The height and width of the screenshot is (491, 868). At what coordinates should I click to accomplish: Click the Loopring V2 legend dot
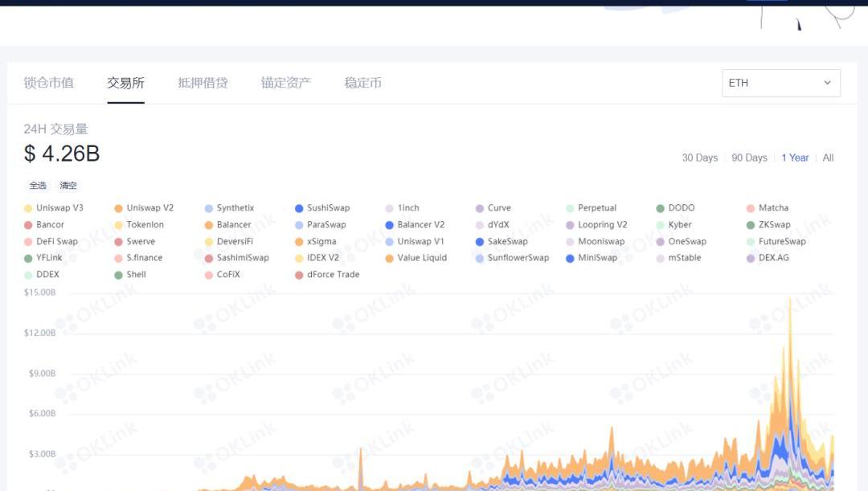tap(570, 225)
